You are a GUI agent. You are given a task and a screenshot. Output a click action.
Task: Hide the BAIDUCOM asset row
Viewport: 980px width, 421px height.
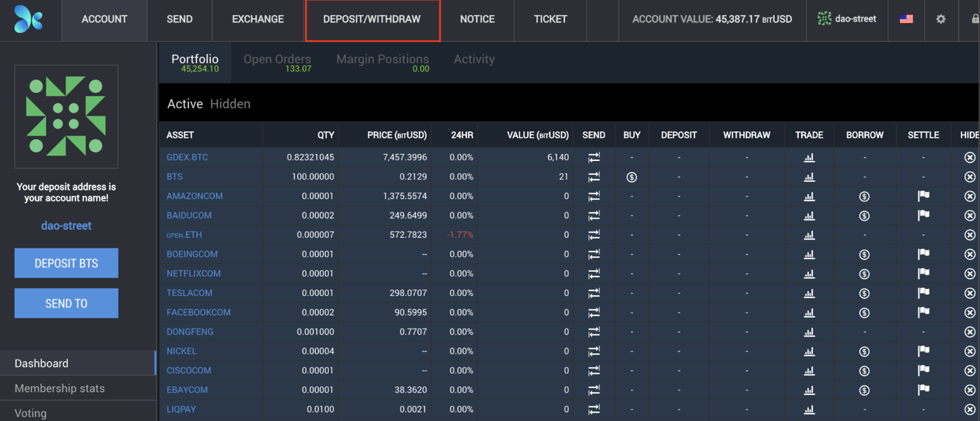970,216
